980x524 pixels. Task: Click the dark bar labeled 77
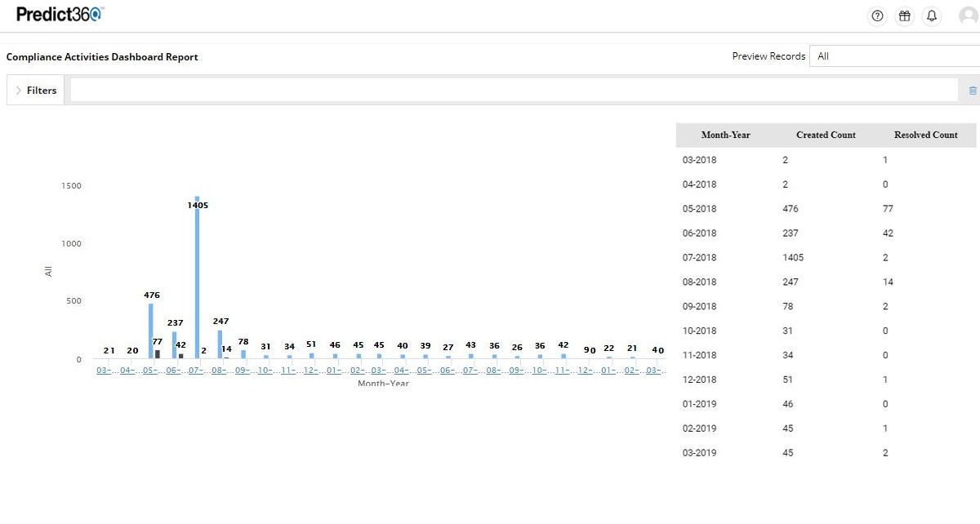[x=158, y=353]
